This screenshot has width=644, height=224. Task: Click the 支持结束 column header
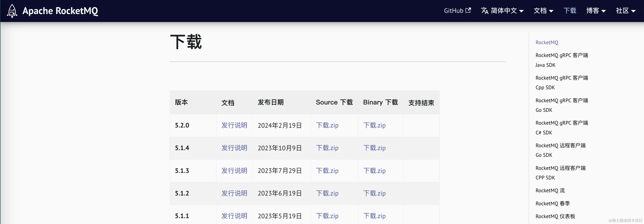click(421, 103)
